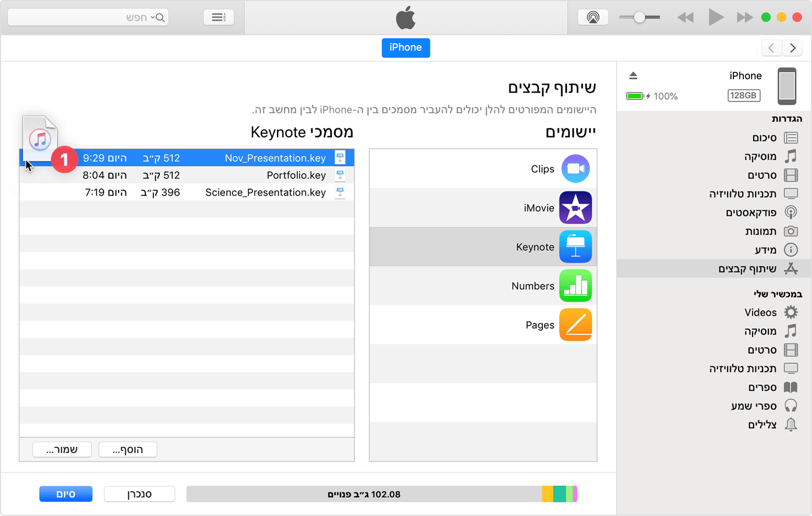Click the storage capacity bar
The width and height of the screenshot is (812, 516).
coord(382,494)
